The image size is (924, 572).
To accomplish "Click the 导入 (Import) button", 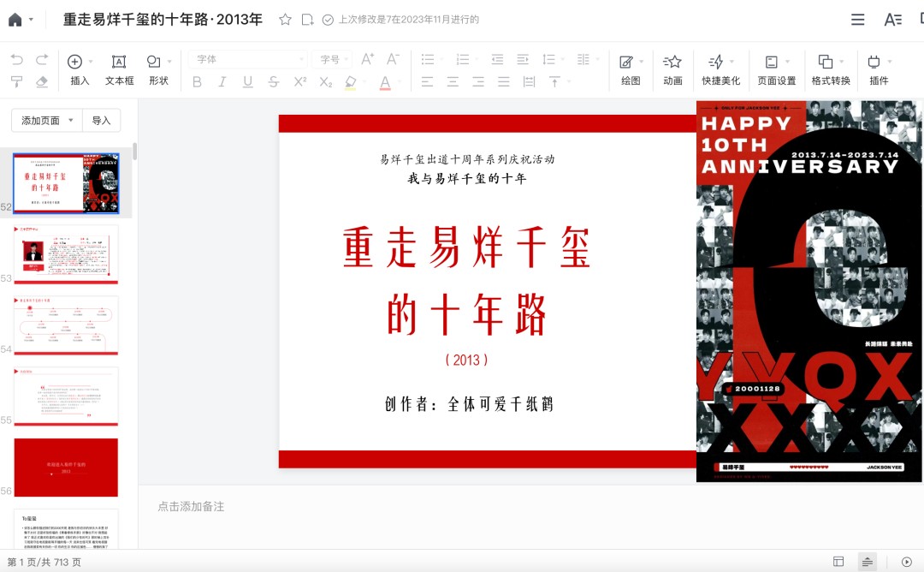I will click(102, 120).
